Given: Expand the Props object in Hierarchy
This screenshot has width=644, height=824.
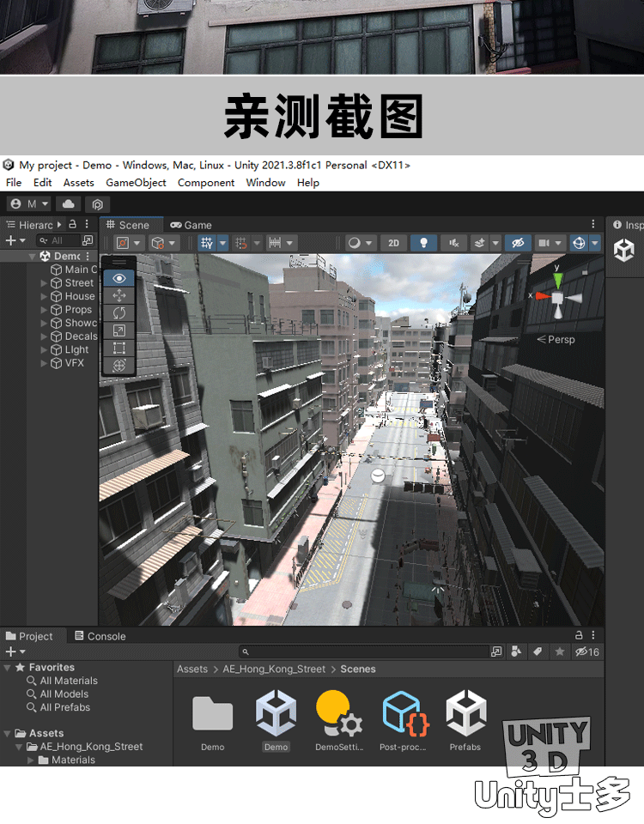Looking at the screenshot, I should point(45,310).
